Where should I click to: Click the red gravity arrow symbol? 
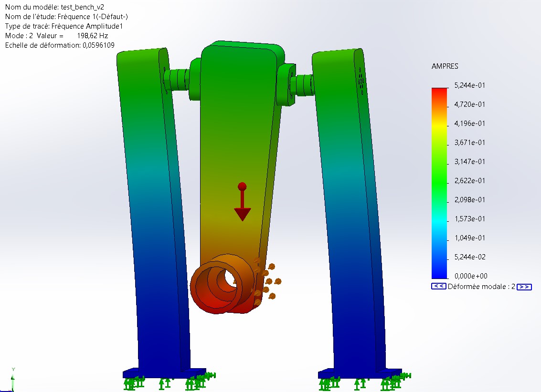coord(242,203)
